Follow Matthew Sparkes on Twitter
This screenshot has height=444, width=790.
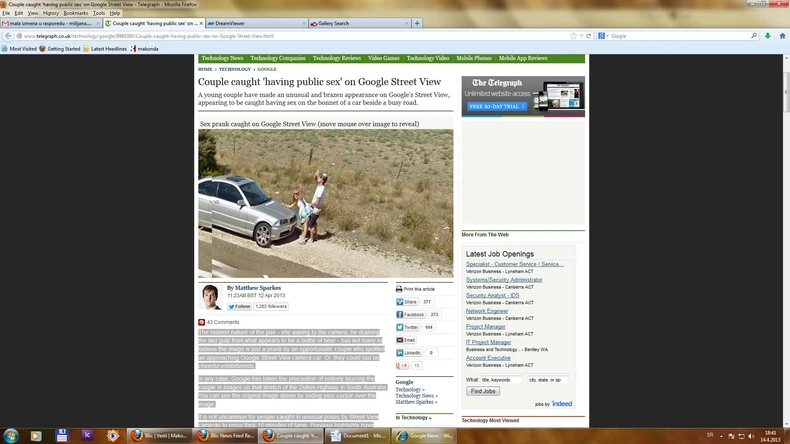(x=240, y=306)
